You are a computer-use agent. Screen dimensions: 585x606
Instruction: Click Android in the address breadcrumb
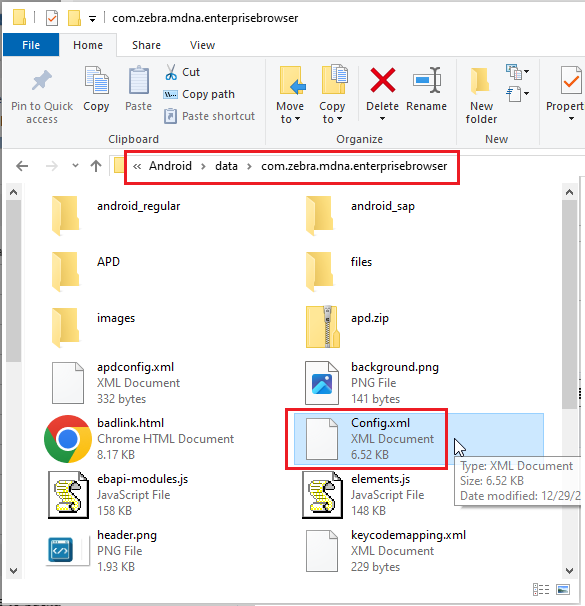pos(170,166)
